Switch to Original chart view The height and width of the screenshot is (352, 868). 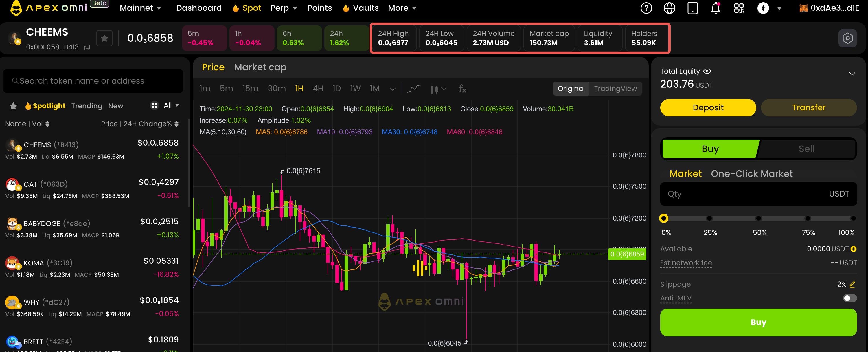pos(571,88)
